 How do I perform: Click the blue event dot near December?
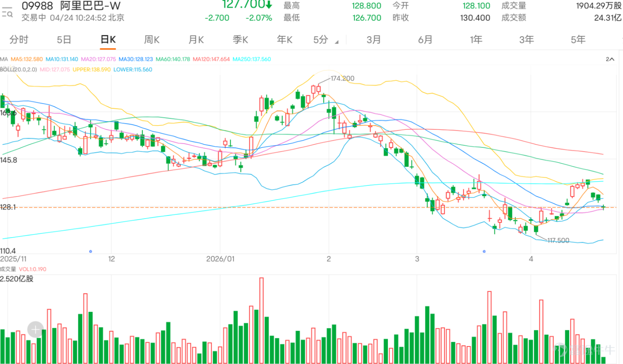tap(91, 252)
